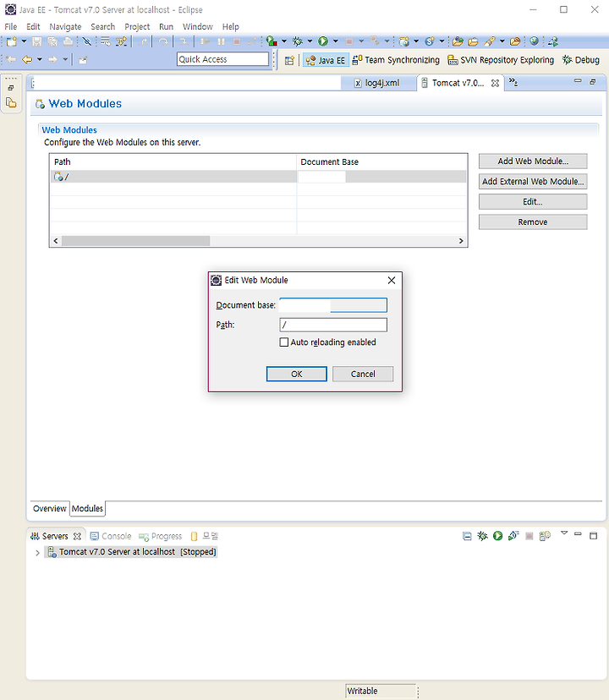Switch to the log4j.xml editor tab
Screen dimensions: 609x700
click(x=377, y=83)
